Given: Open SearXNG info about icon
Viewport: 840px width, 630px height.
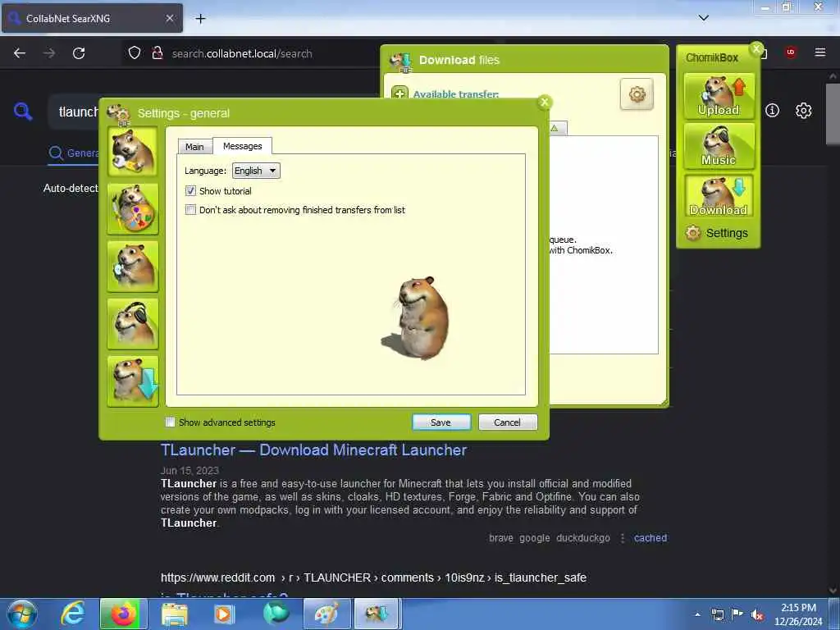Looking at the screenshot, I should point(772,111).
